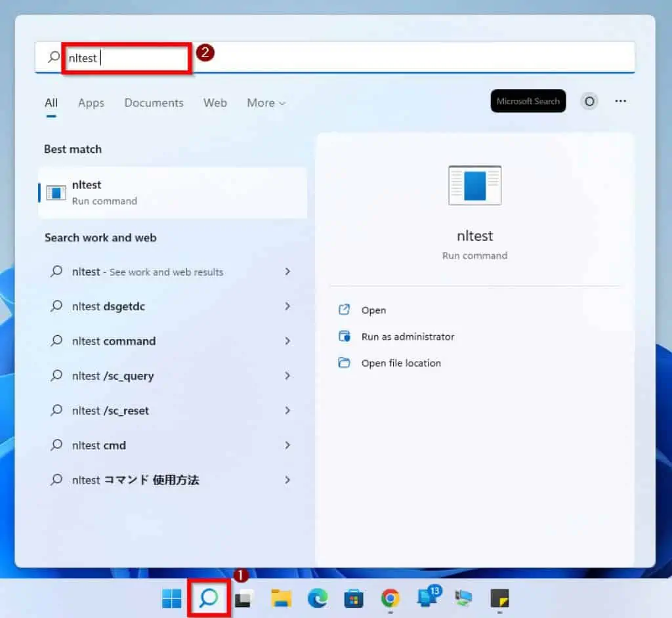The height and width of the screenshot is (618, 672).
Task: Open Microsoft Edge from the taskbar
Action: point(317,598)
